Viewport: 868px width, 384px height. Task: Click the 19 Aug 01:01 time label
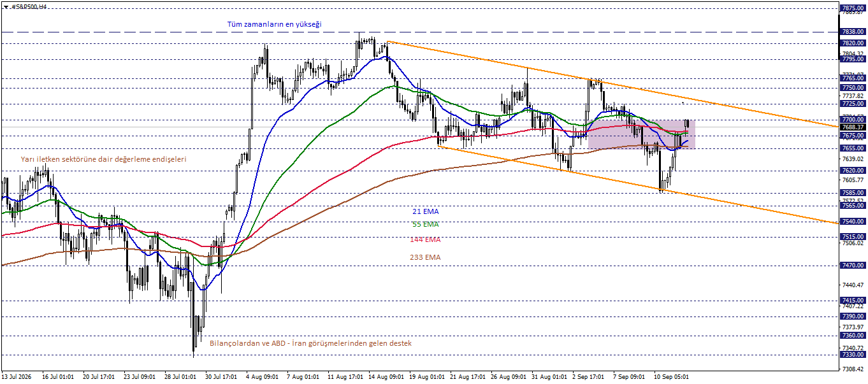pyautogui.click(x=426, y=377)
